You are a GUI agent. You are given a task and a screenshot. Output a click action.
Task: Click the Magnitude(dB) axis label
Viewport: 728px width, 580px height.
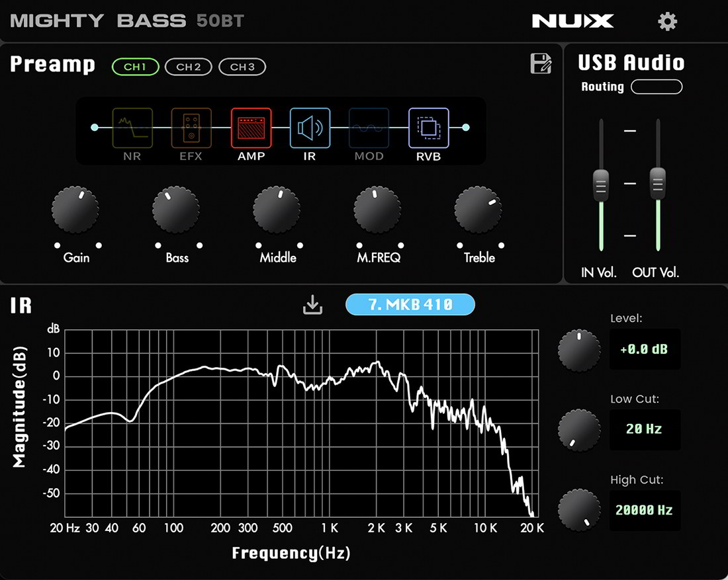tap(19, 407)
